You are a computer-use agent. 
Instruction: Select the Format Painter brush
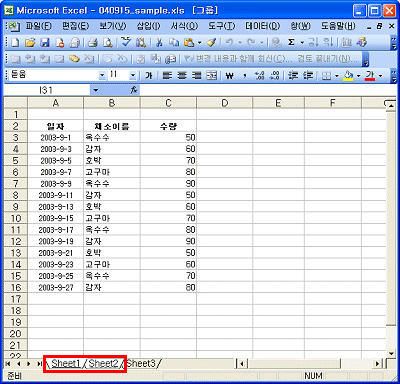(x=211, y=42)
